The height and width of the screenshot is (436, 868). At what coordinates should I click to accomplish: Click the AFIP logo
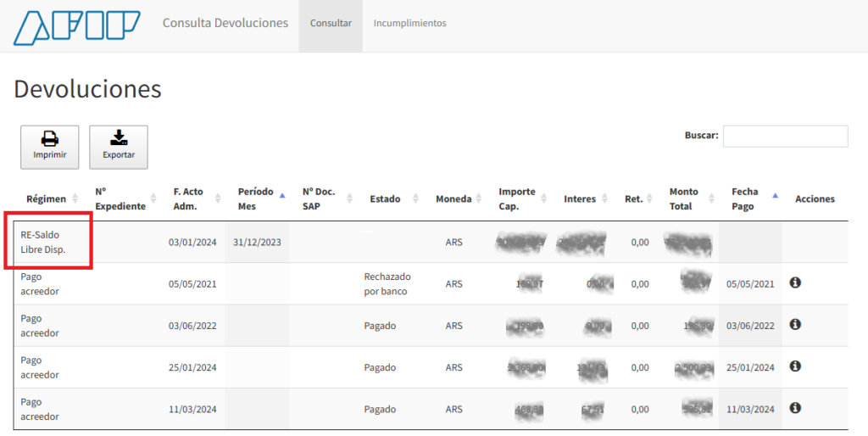77,26
